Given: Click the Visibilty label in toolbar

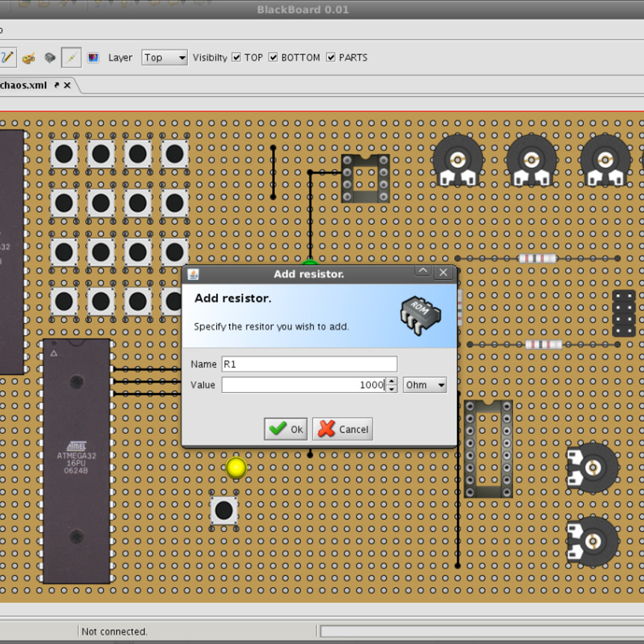Looking at the screenshot, I should point(210,58).
